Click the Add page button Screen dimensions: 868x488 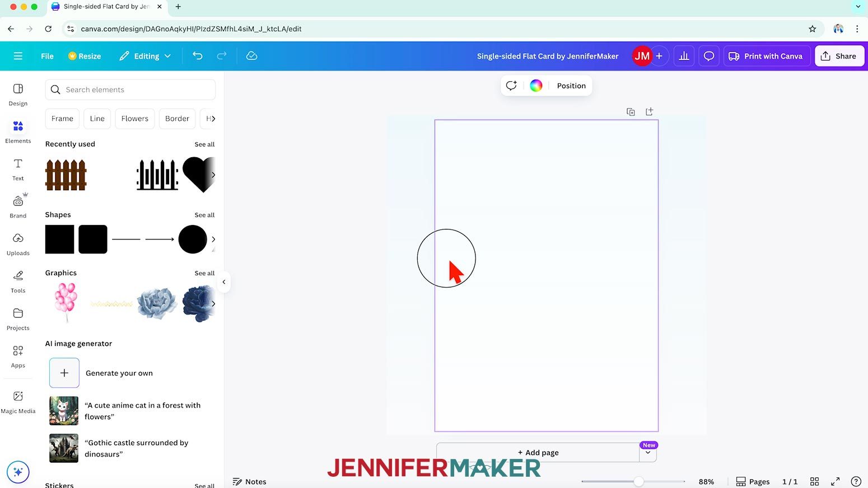[538, 452]
